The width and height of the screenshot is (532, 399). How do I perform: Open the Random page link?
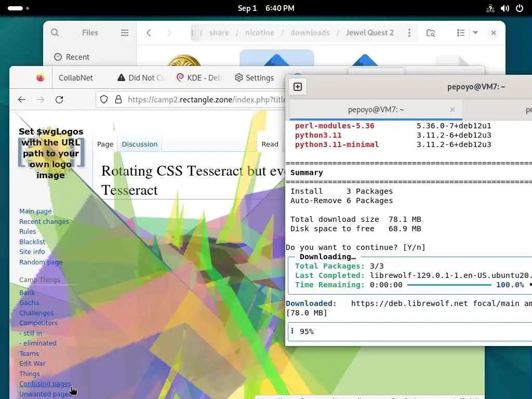click(41, 262)
